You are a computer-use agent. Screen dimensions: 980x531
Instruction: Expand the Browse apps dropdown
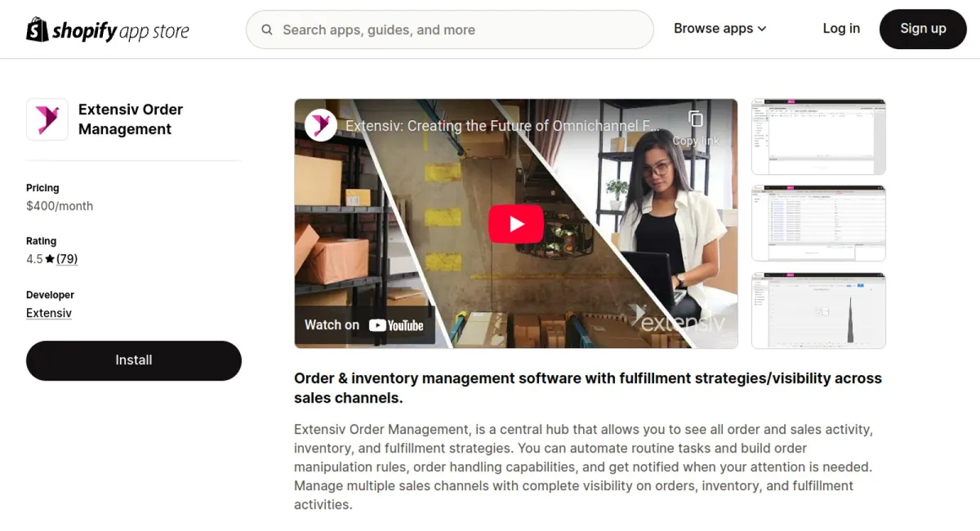[x=719, y=29]
